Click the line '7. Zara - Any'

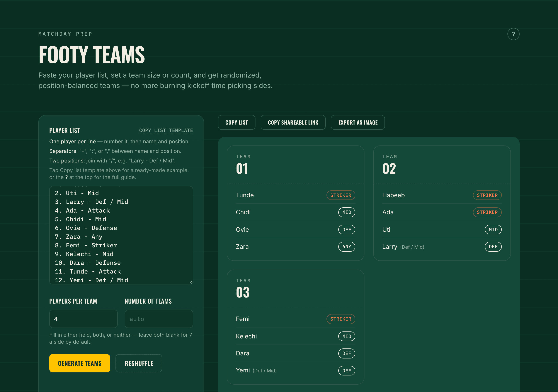78,237
